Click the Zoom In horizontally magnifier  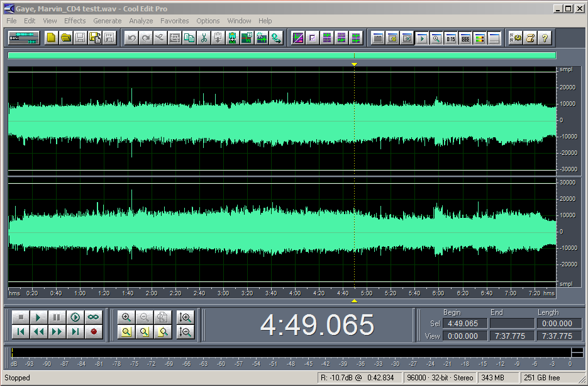click(126, 317)
